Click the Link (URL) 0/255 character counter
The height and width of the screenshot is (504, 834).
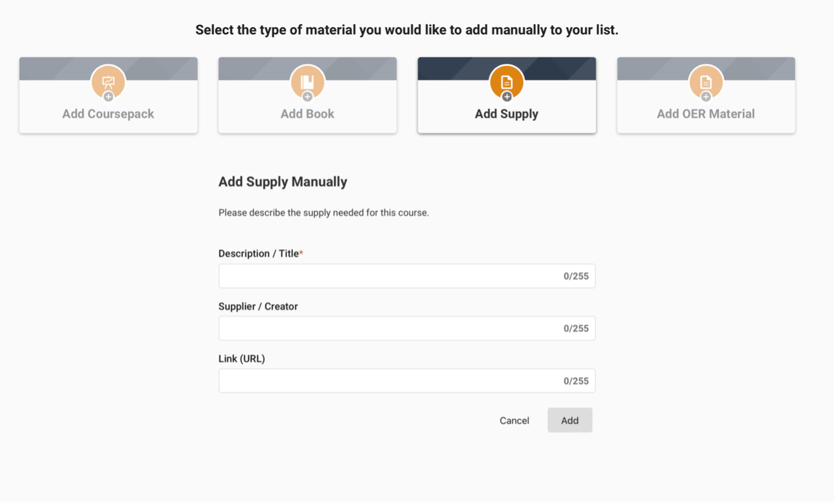[576, 381]
